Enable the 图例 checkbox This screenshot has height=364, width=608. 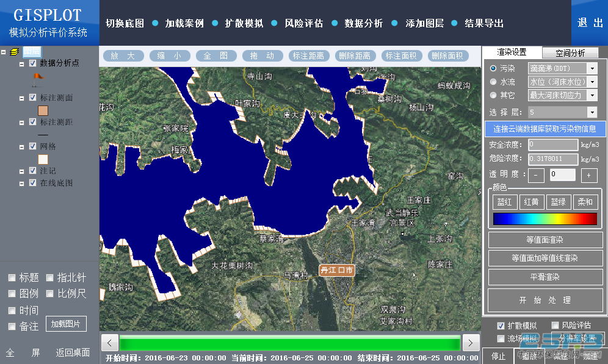pos(12,293)
